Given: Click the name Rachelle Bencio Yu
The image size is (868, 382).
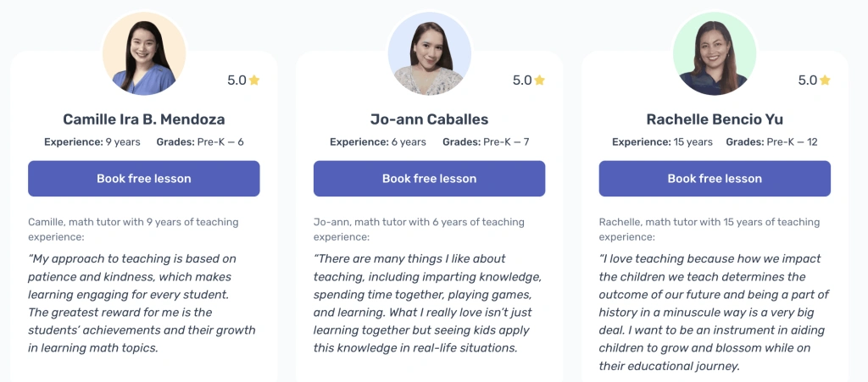Looking at the screenshot, I should [x=715, y=119].
